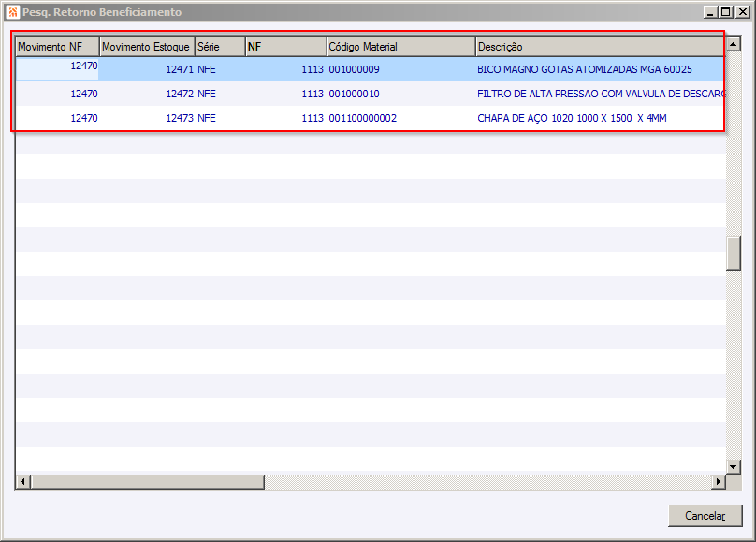The image size is (756, 542).
Task: Click horizontal scrollbar right arrow
Action: (x=719, y=481)
